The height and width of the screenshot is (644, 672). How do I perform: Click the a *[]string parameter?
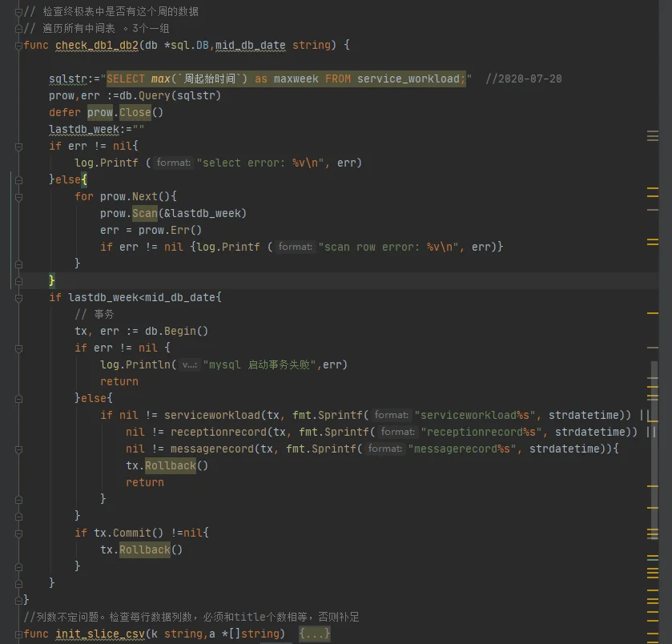[247, 634]
